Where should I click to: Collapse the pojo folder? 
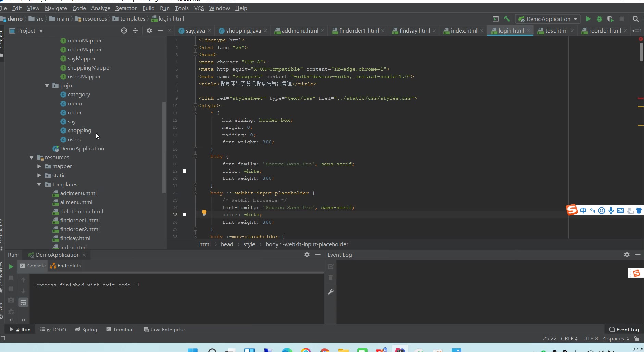[x=47, y=86]
